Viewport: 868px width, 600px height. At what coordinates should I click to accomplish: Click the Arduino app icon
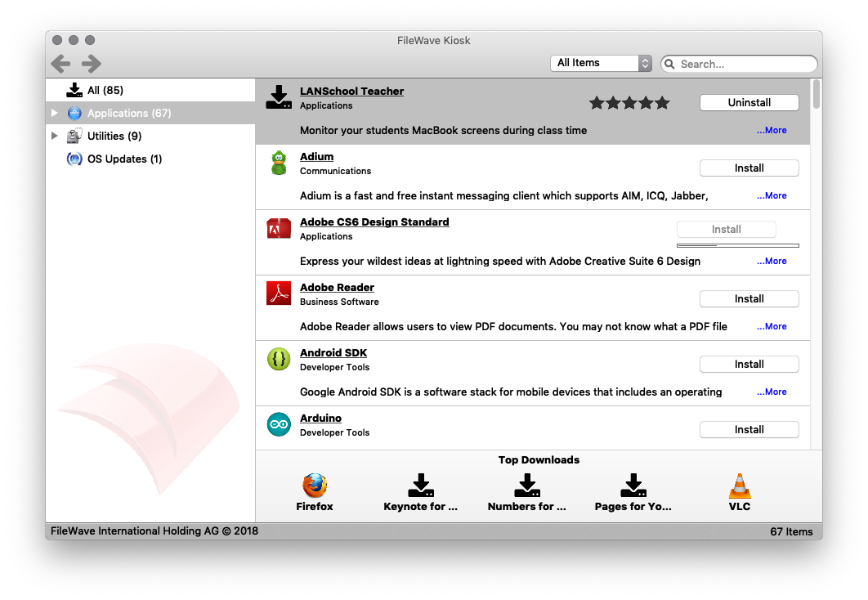point(279,424)
